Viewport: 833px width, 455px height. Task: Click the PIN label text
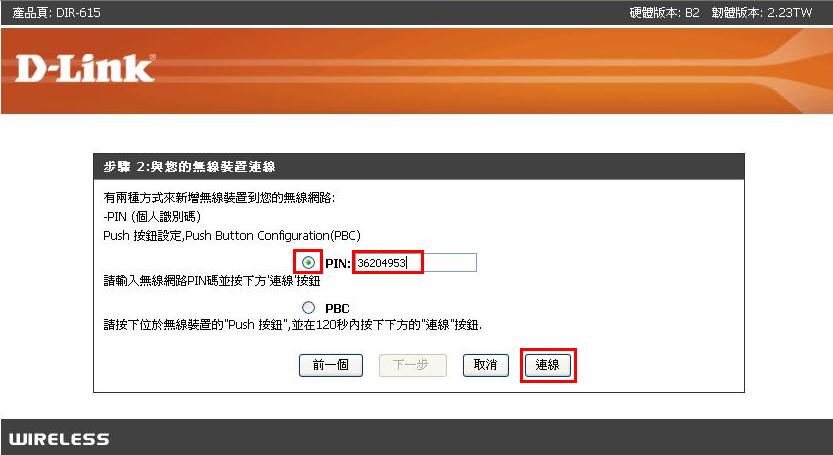(338, 263)
